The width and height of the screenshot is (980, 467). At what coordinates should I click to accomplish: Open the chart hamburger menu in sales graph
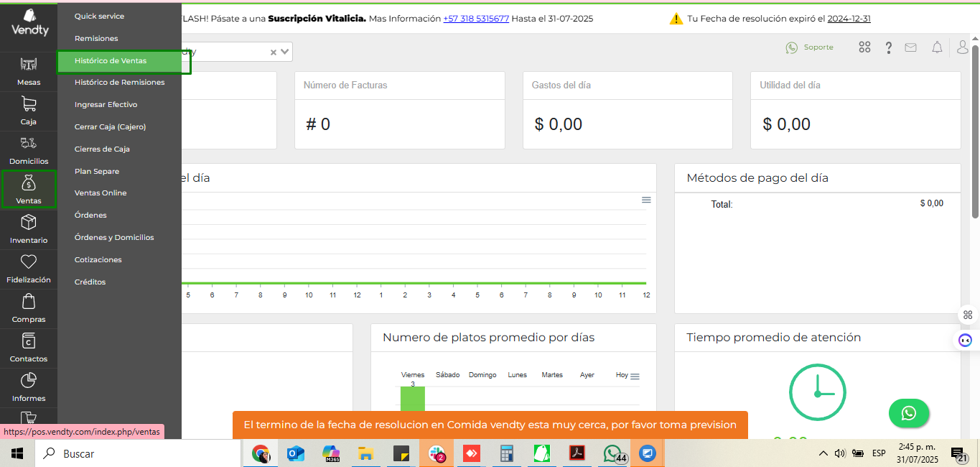pyautogui.click(x=646, y=200)
